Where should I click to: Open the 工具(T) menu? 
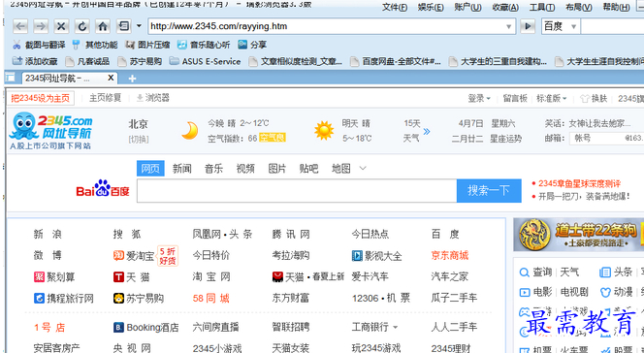542,7
